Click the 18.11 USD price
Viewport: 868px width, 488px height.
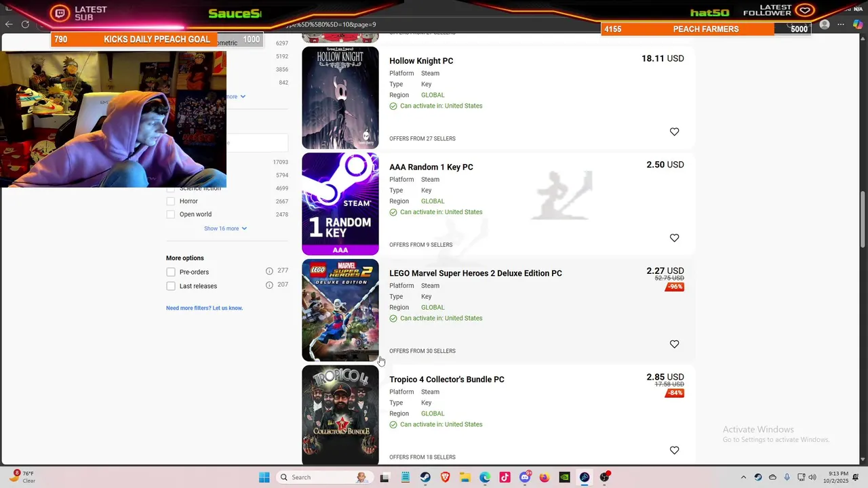tap(663, 58)
